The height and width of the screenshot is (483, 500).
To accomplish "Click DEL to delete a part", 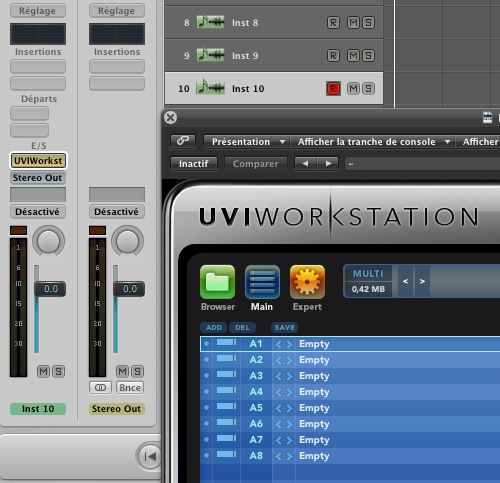I will [x=242, y=327].
